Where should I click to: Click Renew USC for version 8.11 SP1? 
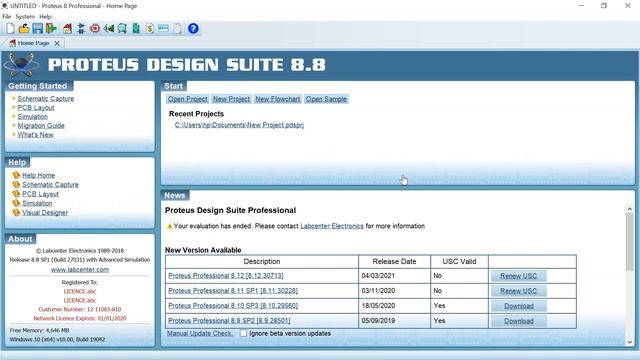point(518,291)
